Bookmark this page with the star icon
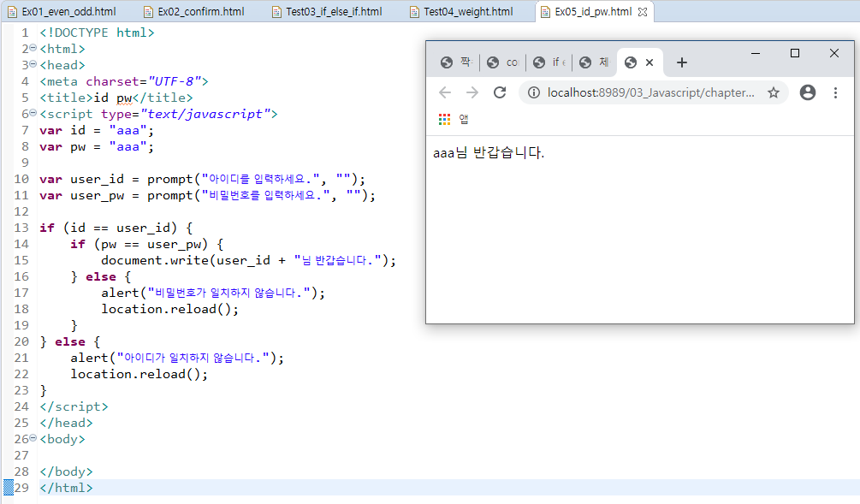 point(774,92)
